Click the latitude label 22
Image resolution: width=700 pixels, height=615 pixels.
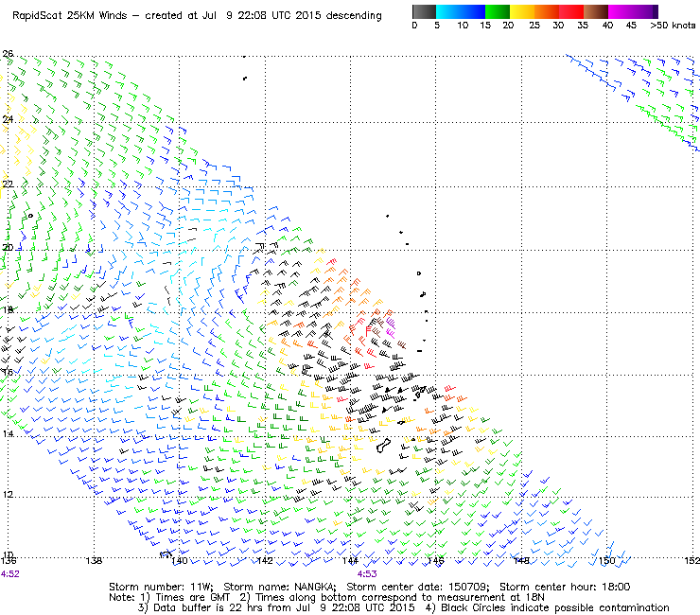tap(8, 184)
